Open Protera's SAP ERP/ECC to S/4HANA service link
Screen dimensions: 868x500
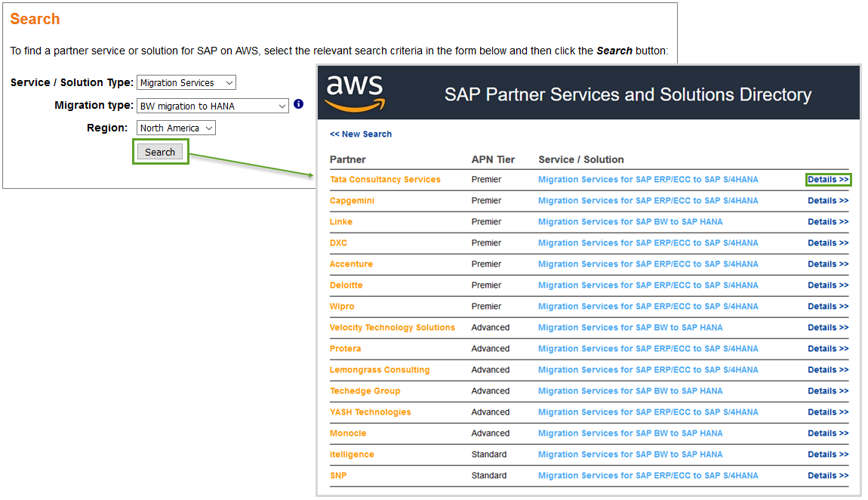648,348
